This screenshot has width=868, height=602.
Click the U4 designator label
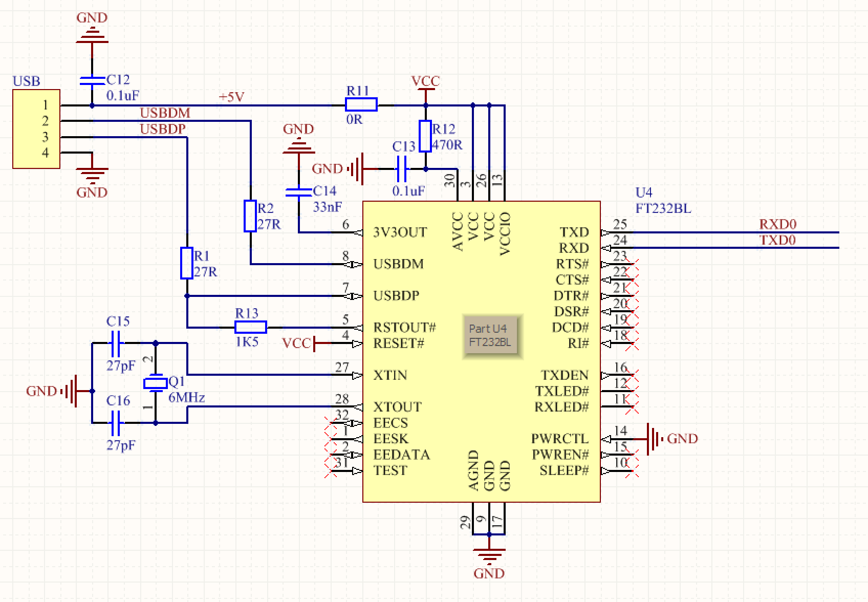pyautogui.click(x=644, y=192)
